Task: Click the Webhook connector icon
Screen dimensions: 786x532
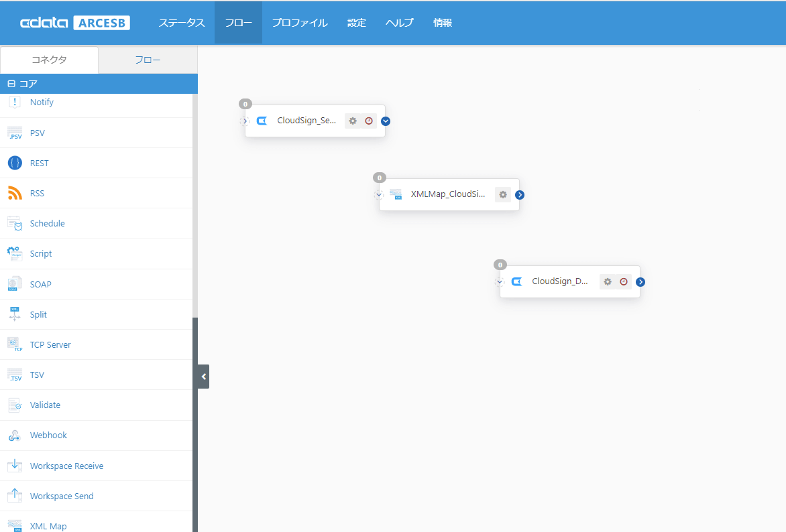Action: click(15, 435)
